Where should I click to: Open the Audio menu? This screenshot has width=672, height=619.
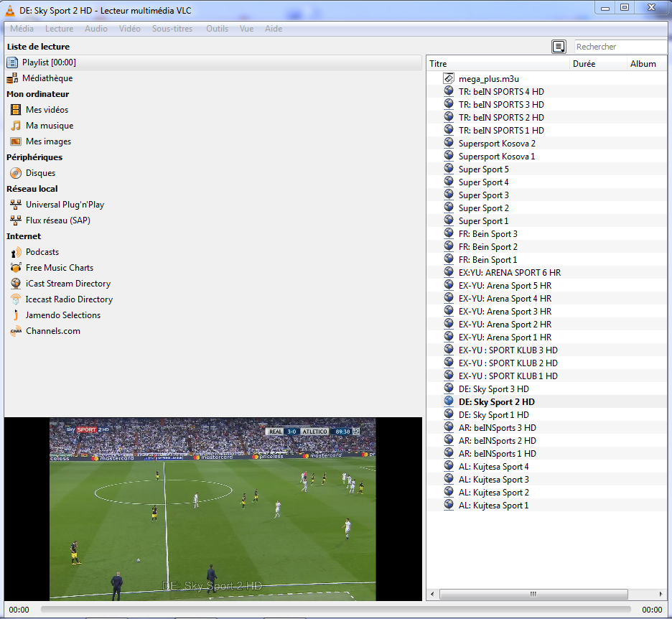tap(96, 29)
